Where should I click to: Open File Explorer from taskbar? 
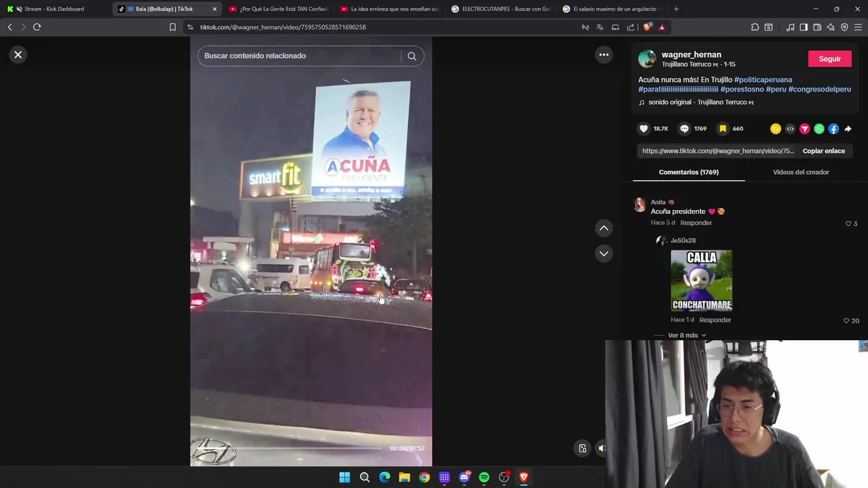pyautogui.click(x=404, y=477)
